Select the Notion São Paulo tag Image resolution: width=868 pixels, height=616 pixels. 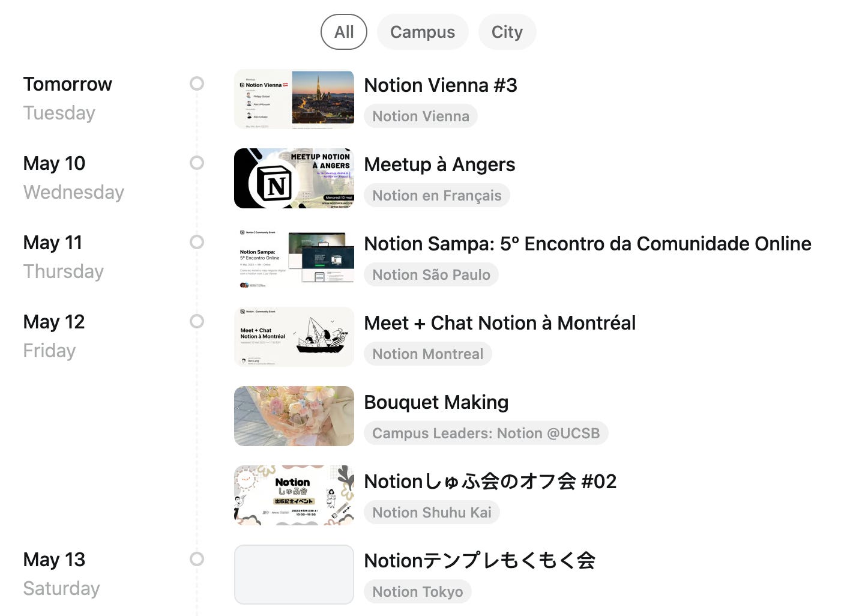pyautogui.click(x=430, y=274)
